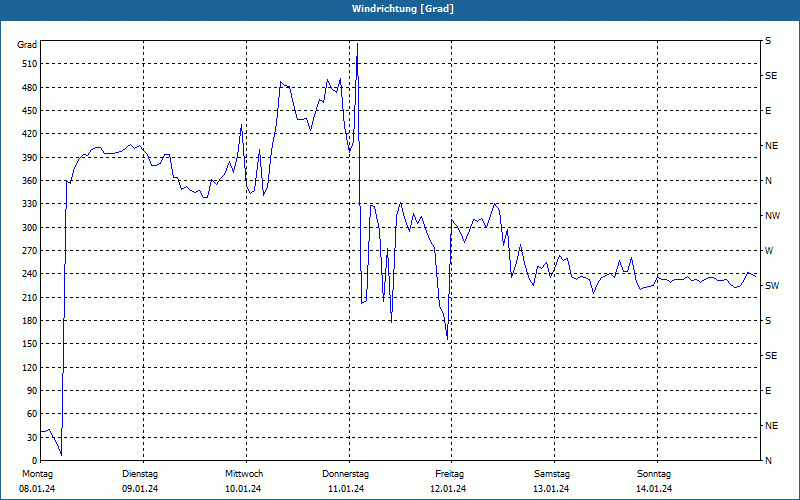This screenshot has height=500, width=800.
Task: Select the 'SW' compass direction label
Action: pos(772,286)
